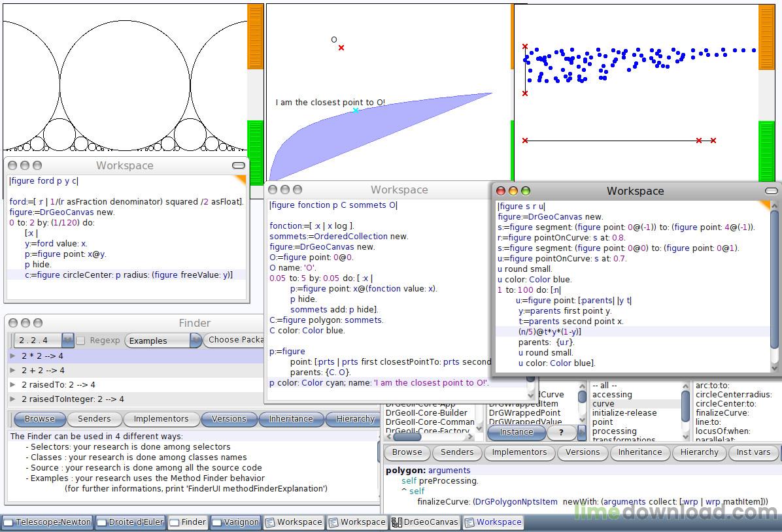Select the left red endpoint of the horizontal segment
This screenshot has height=532, width=782.
[x=524, y=141]
